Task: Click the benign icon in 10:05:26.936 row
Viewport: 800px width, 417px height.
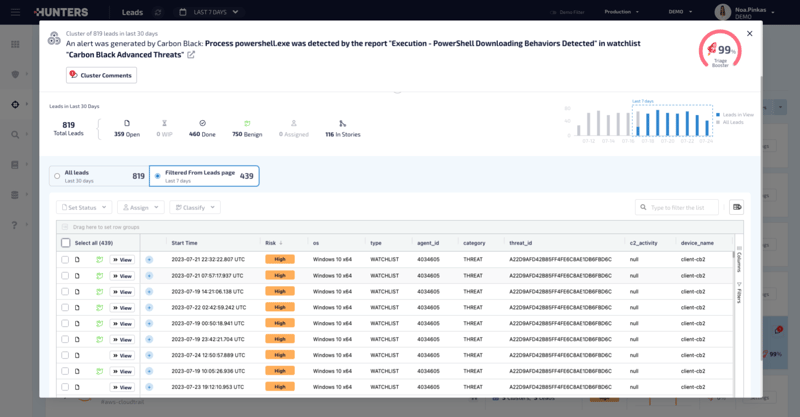Action: [x=99, y=371]
